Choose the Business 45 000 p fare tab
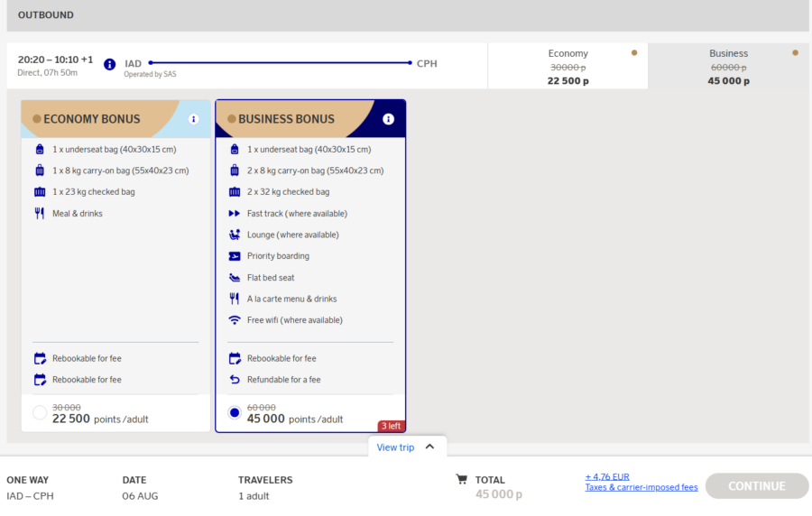 729,66
